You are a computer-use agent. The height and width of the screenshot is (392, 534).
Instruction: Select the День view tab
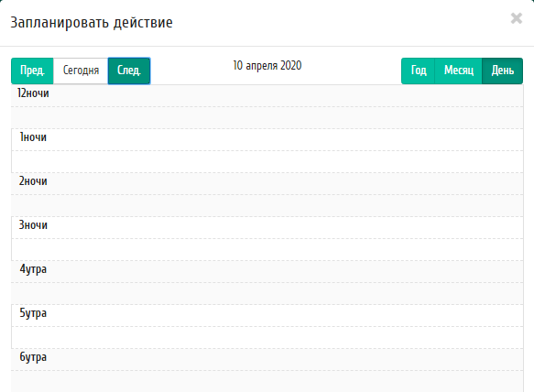point(502,71)
